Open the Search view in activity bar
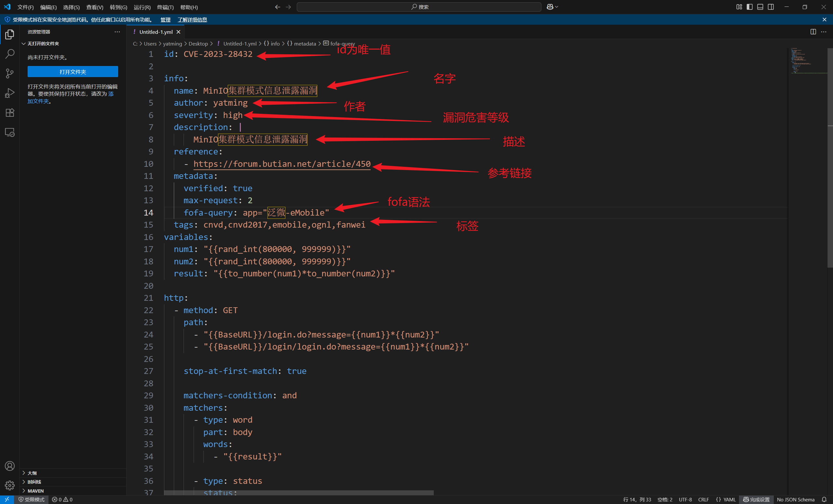Viewport: 833px width, 504px height. pyautogui.click(x=10, y=53)
